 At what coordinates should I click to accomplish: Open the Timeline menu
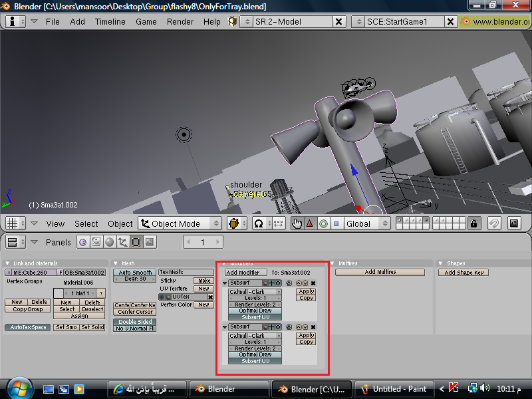click(110, 22)
